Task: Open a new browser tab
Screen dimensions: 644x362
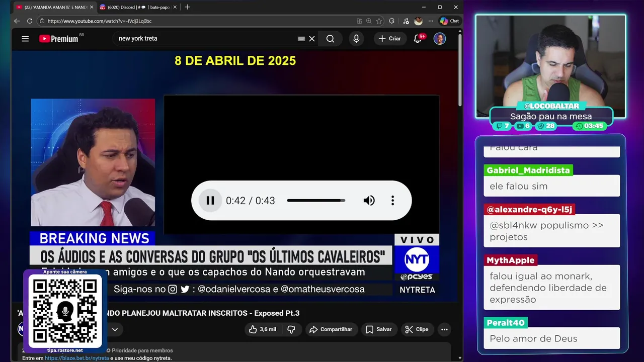Action: 187,7
